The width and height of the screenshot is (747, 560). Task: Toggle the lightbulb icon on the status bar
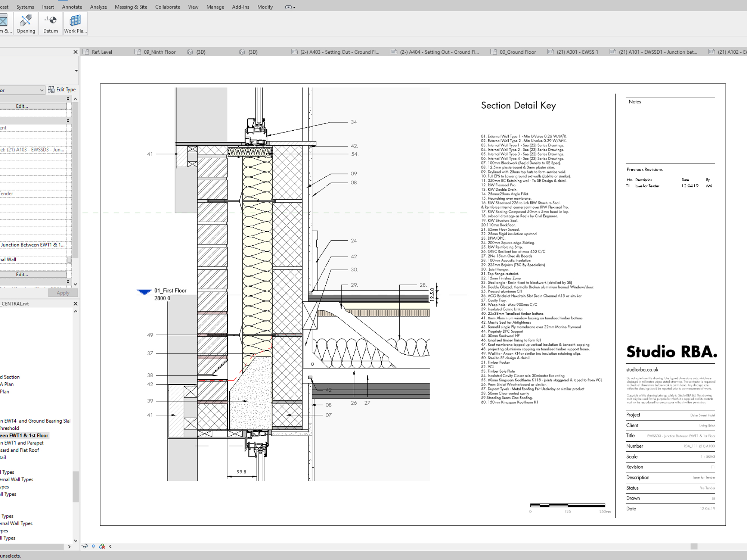click(x=94, y=546)
